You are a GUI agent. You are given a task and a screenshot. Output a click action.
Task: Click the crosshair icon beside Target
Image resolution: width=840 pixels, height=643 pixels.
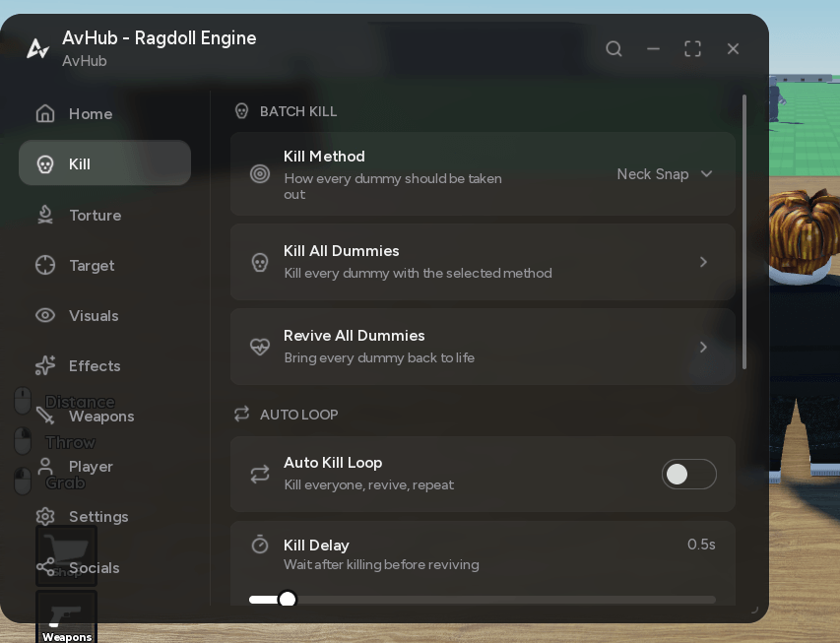(x=45, y=265)
